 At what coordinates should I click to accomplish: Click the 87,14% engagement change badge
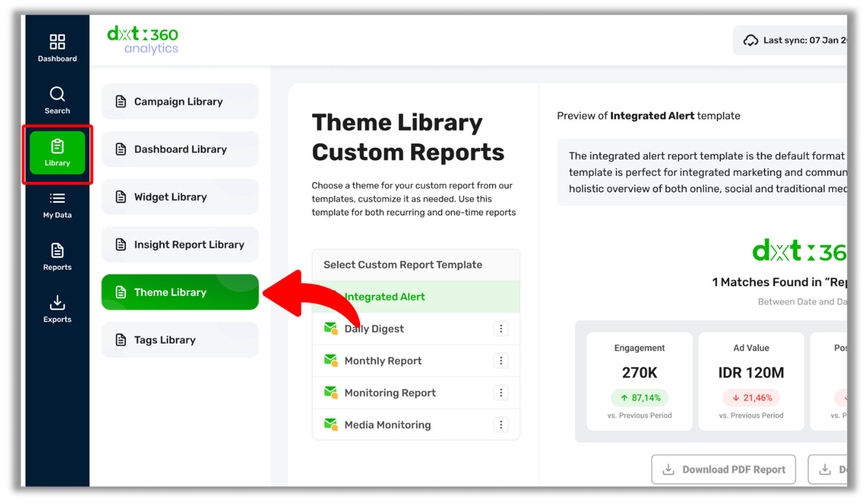click(640, 398)
